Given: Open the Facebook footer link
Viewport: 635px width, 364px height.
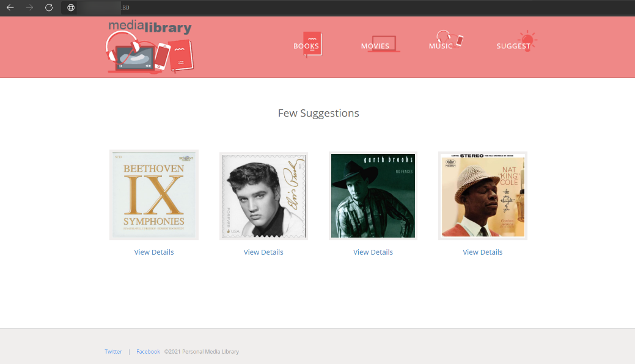Looking at the screenshot, I should pos(148,352).
